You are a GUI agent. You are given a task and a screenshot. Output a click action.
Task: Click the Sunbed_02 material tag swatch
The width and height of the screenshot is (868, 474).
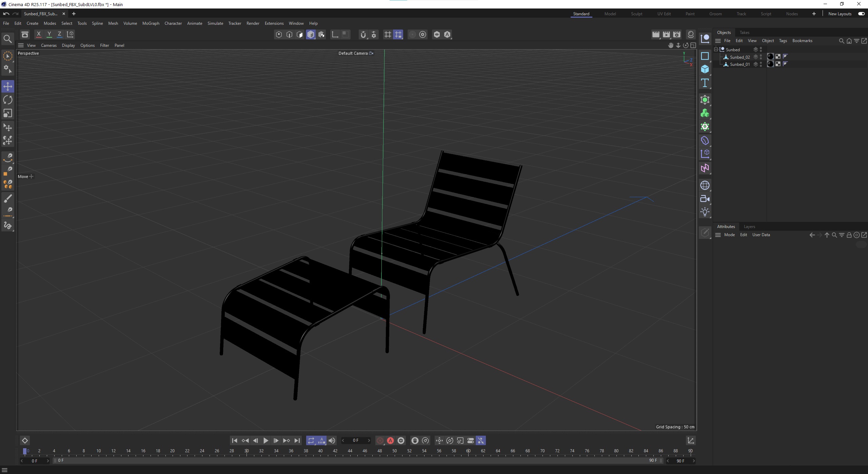(770, 57)
